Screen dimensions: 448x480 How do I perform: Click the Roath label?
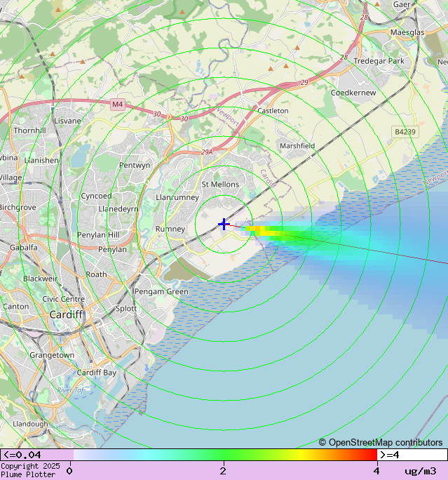(x=96, y=274)
